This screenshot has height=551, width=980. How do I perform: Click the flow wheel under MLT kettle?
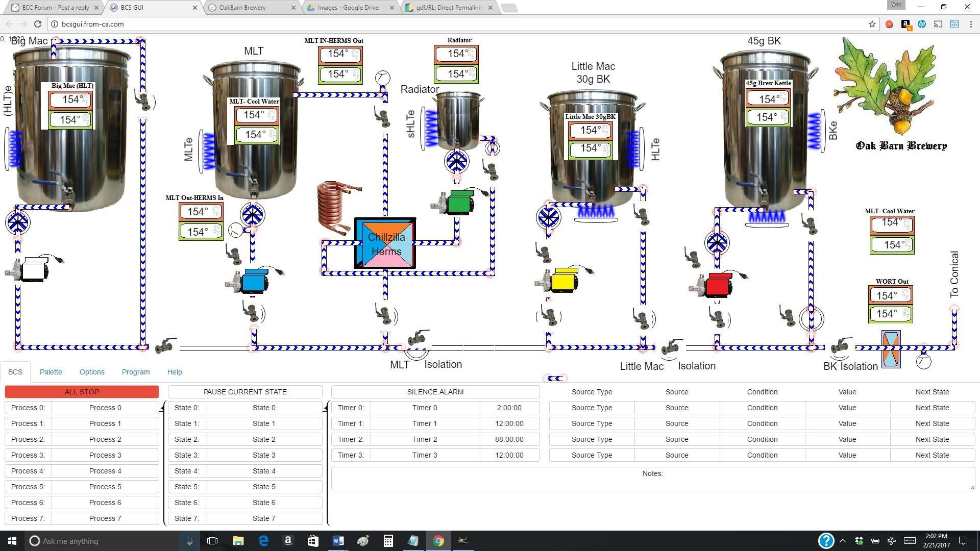(x=252, y=215)
